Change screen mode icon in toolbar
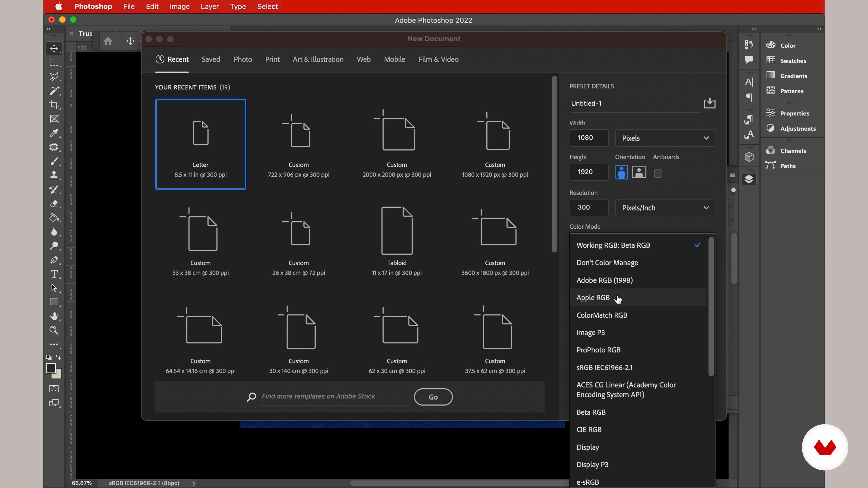868x488 pixels. click(x=54, y=403)
